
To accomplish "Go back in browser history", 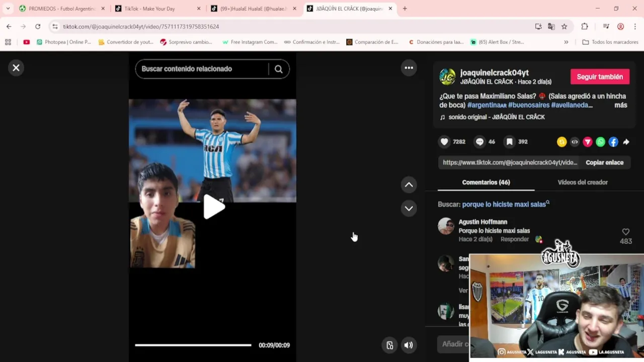I will 9,27.
